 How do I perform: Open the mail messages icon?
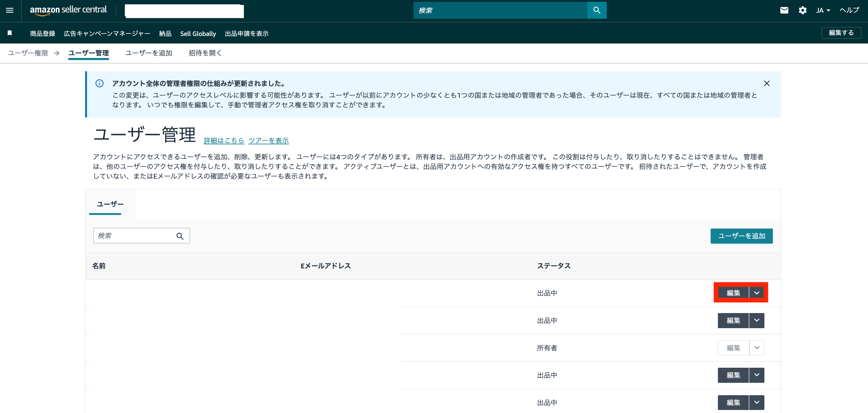coord(784,11)
